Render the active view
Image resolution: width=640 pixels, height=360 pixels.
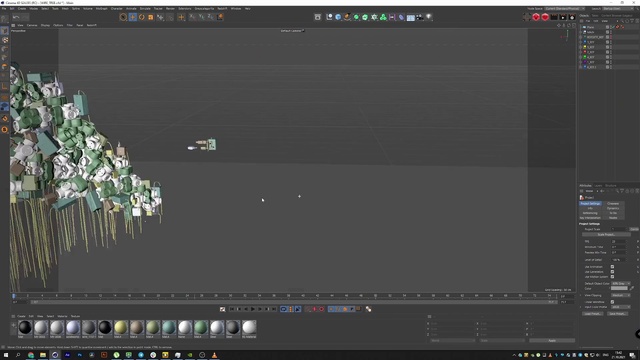pos(554,17)
